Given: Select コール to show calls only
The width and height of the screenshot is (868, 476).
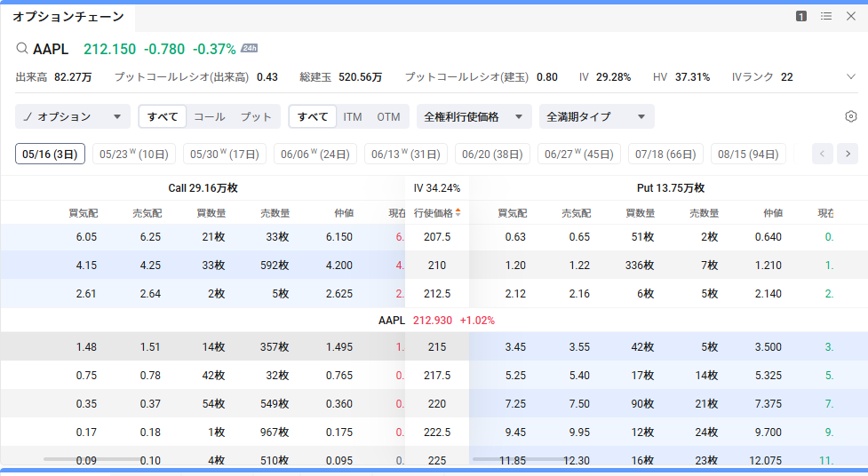Looking at the screenshot, I should 210,116.
